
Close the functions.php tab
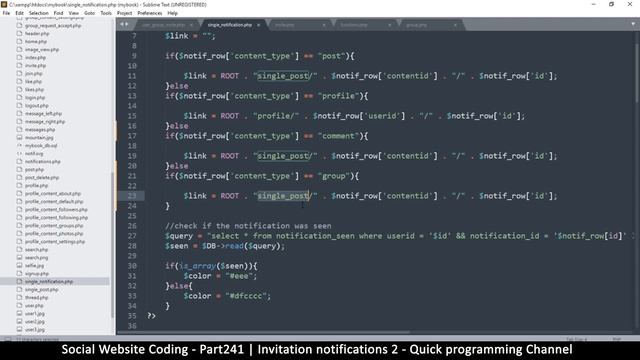point(389,25)
